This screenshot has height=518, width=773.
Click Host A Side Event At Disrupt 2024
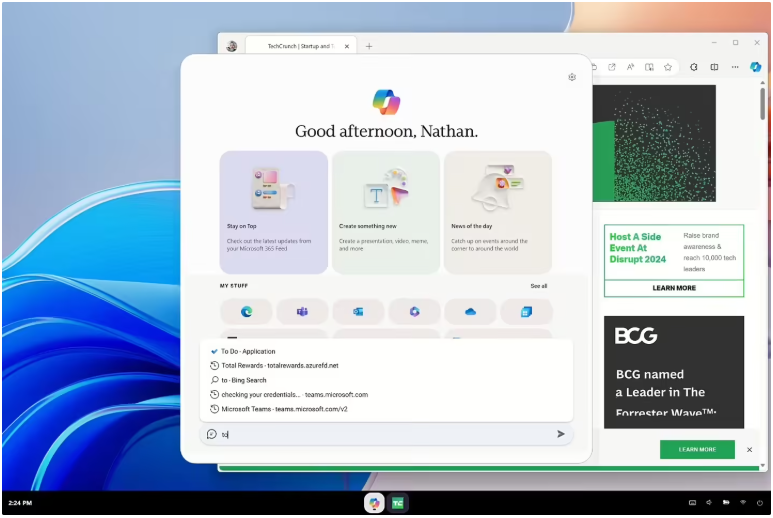coord(637,248)
